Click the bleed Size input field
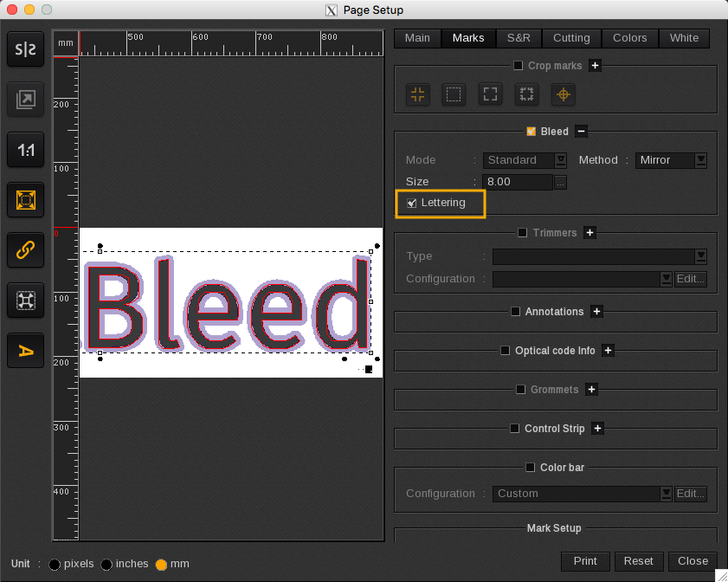728x582 pixels. tap(518, 182)
